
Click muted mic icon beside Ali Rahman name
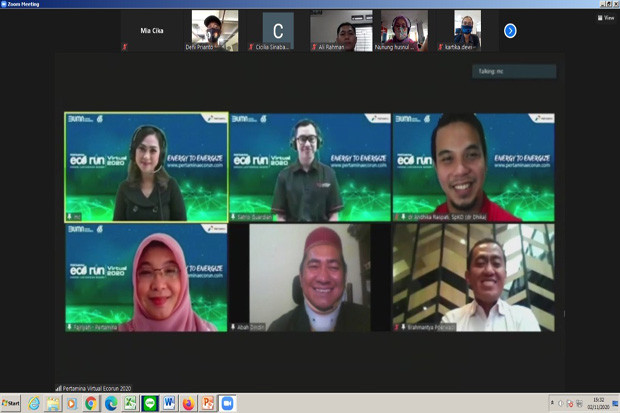tap(314, 47)
